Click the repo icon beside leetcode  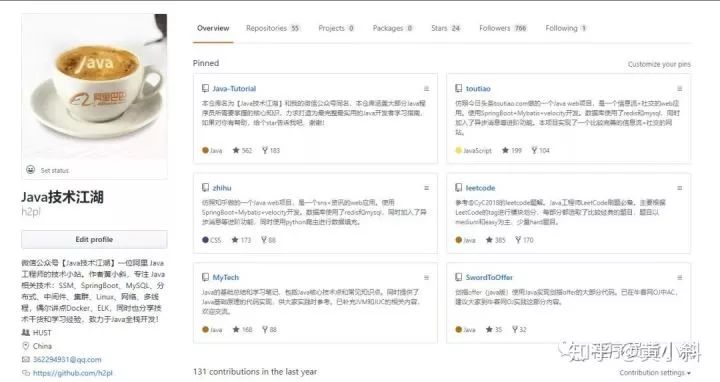[x=458, y=187]
